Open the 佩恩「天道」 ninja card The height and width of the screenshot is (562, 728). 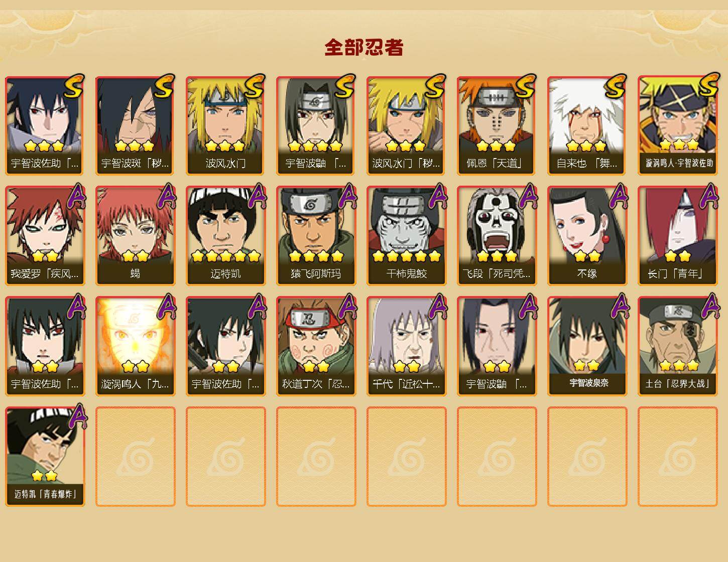497,125
